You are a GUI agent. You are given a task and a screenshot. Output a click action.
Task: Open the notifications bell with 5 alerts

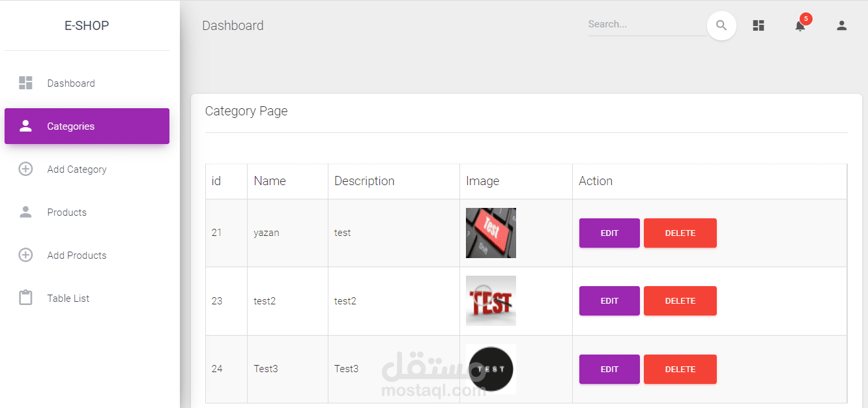800,26
